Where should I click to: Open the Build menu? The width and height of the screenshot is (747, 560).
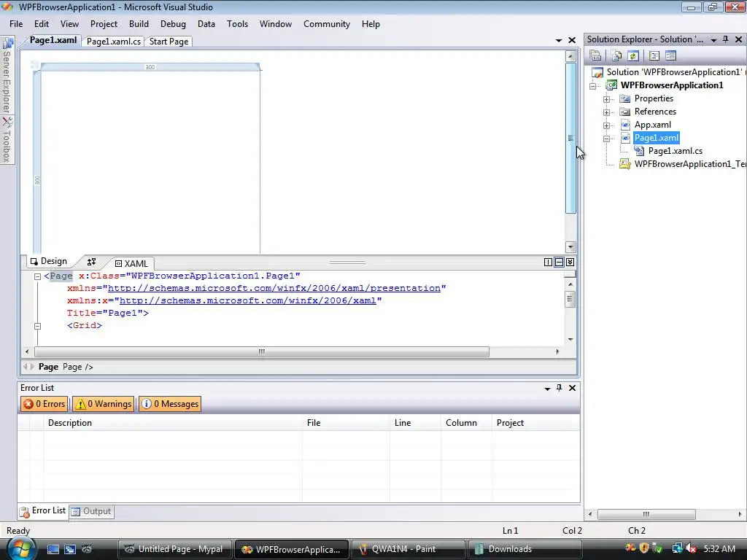[139, 24]
